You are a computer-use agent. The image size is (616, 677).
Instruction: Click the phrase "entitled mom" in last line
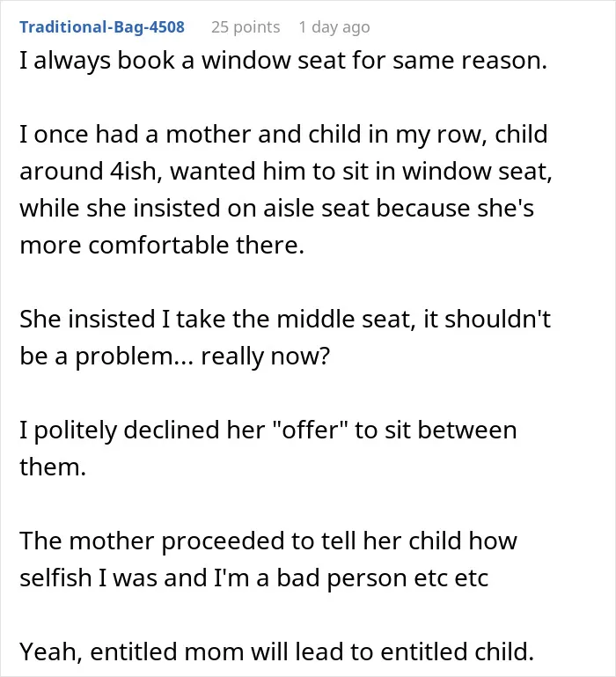167,652
